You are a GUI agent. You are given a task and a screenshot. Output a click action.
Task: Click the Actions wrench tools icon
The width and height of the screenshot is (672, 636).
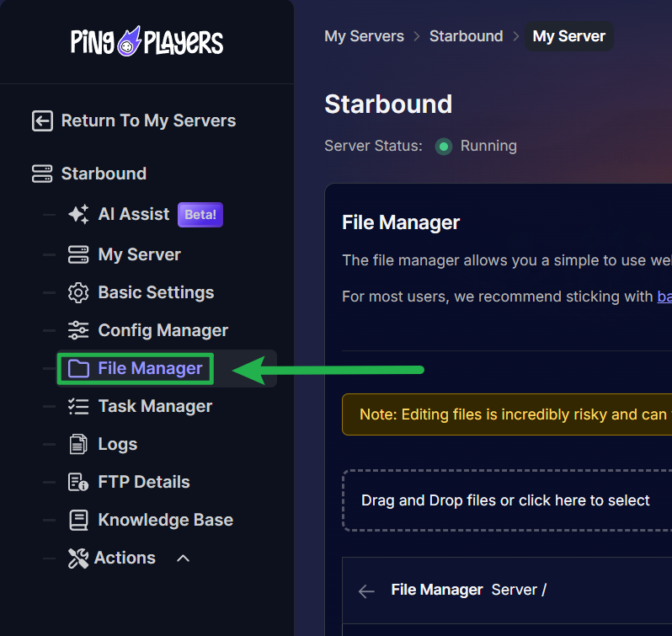(78, 558)
